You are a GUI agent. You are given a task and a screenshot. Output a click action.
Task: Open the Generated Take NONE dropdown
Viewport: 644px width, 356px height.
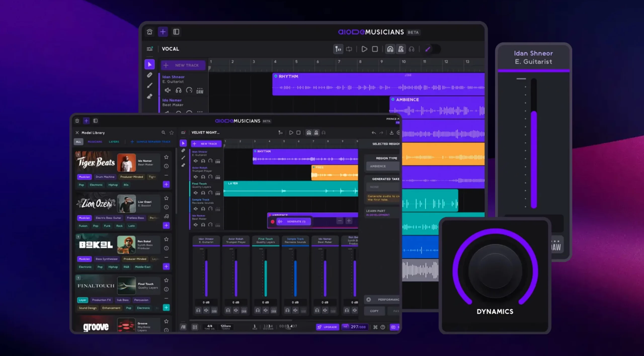pyautogui.click(x=382, y=187)
